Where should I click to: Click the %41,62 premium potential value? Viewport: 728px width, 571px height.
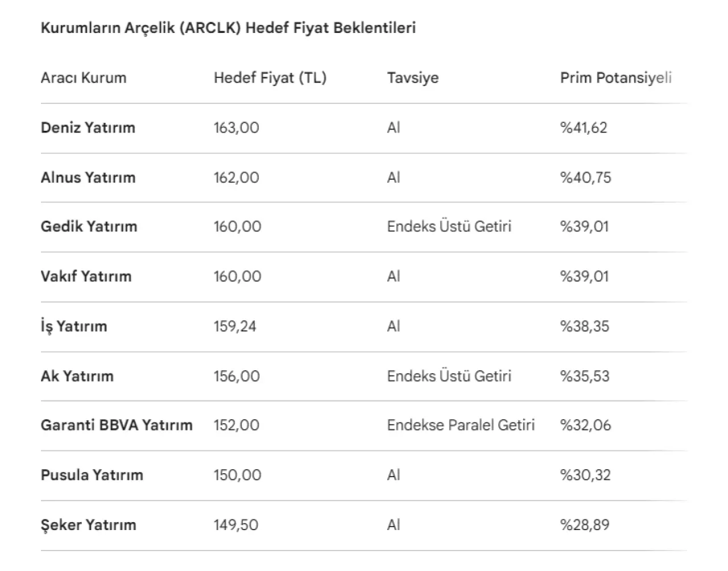(584, 127)
